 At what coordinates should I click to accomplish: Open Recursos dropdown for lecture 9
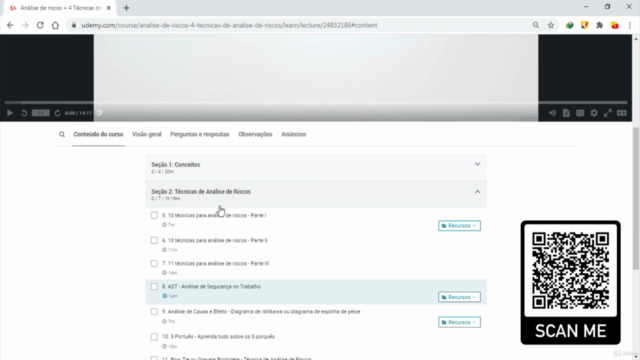459,322
